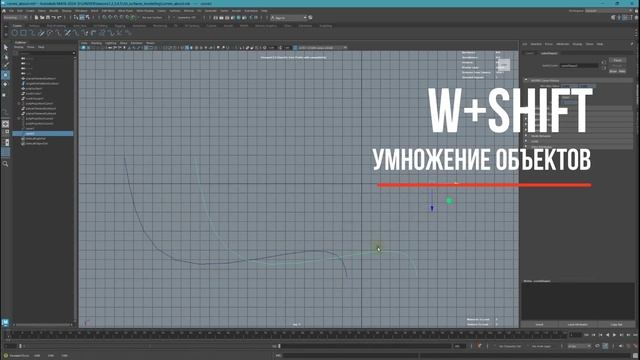Viewport: 640px width, 360px height.
Task: Open the No Anim Layer dropdown
Action: coord(543,346)
